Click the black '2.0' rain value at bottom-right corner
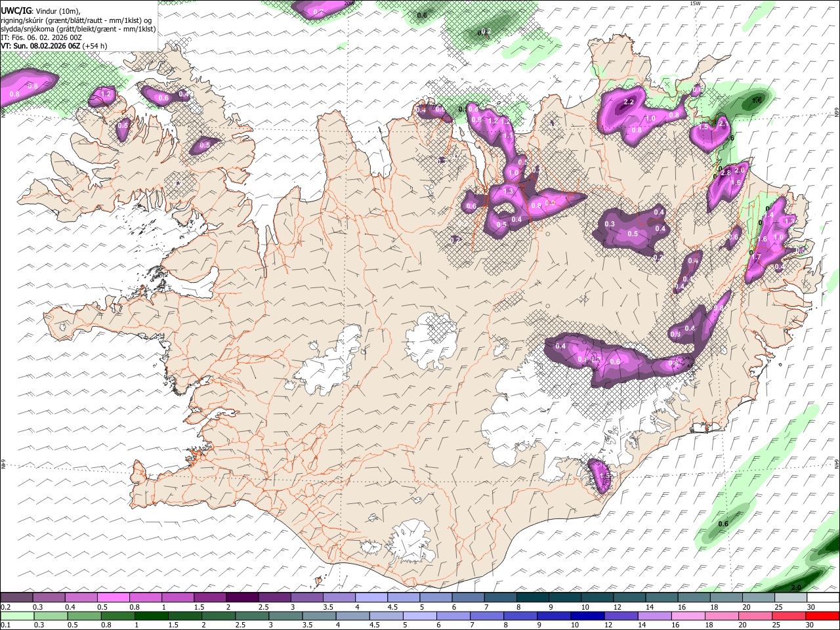840x630 pixels. (797, 587)
